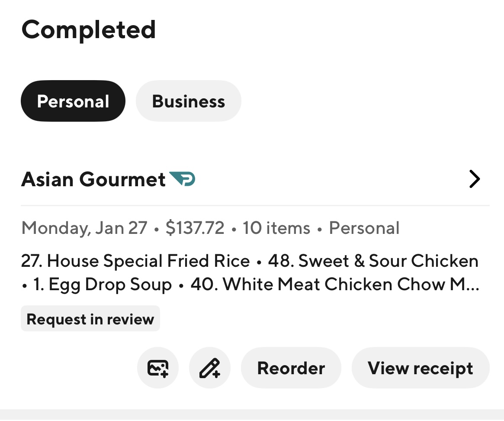Tap the Completed section heading
Image resolution: width=504 pixels, height=421 pixels.
click(89, 30)
